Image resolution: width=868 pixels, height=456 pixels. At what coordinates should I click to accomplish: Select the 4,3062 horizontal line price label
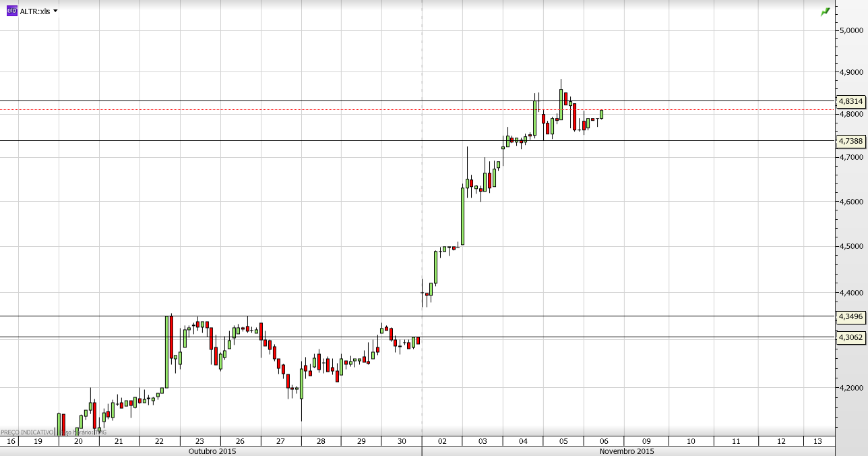point(850,337)
